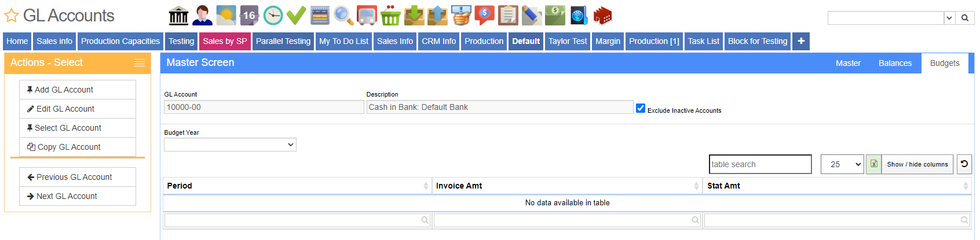Viewport: 980px width, 240px height.
Task: Click the clipboard notes icon
Action: pos(508,16)
